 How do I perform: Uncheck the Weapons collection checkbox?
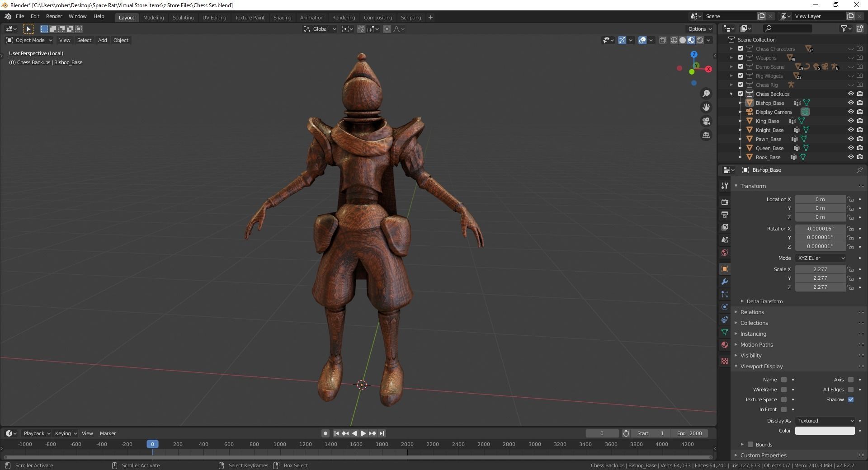(741, 58)
